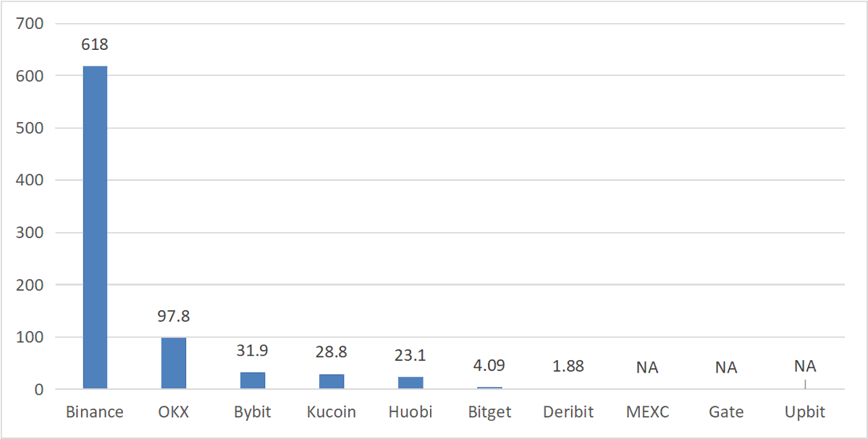Click the small Bitget bar
868x439 pixels.
tap(489, 388)
